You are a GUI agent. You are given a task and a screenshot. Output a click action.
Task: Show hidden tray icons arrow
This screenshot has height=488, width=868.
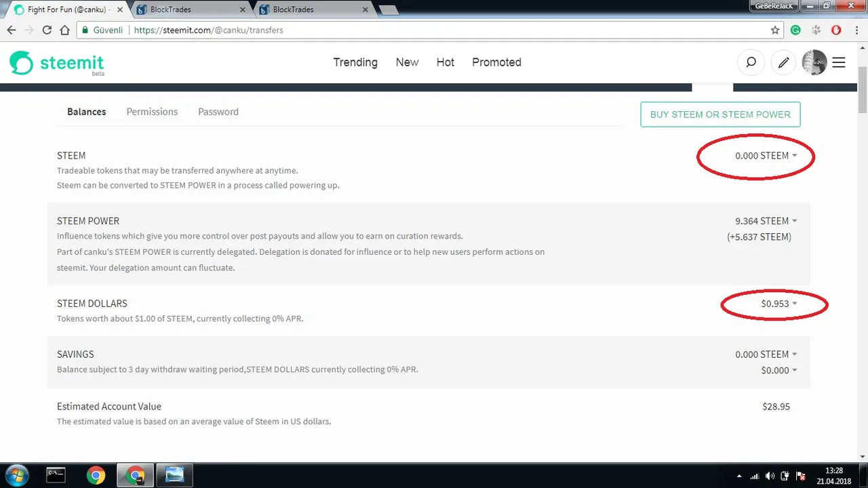tap(739, 476)
